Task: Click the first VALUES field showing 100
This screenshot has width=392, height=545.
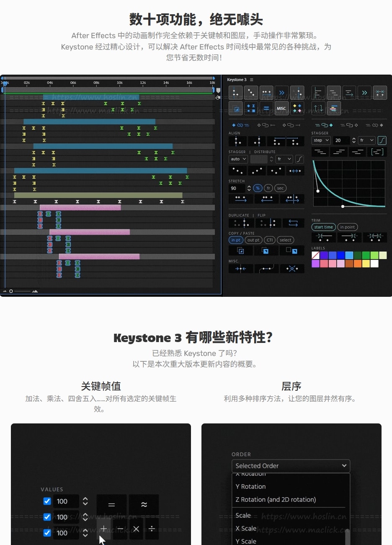Action: (66, 501)
